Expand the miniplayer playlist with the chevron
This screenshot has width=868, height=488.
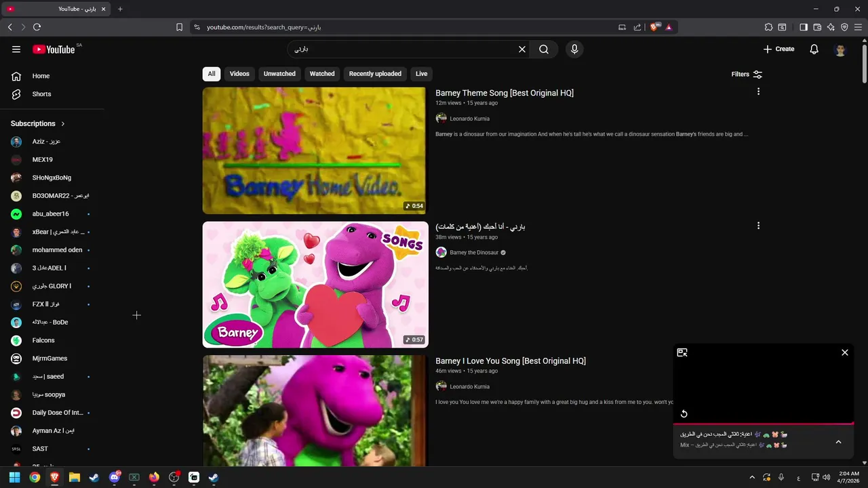[x=838, y=442]
